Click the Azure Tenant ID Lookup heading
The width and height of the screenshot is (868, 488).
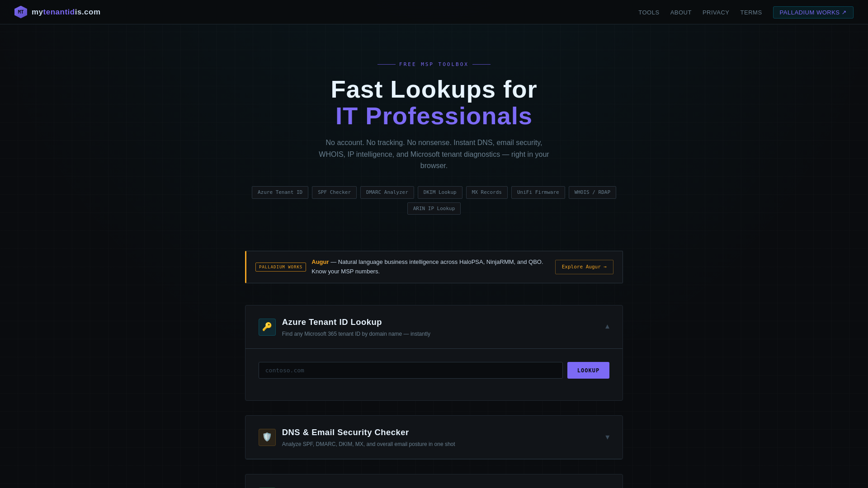pos(332,322)
